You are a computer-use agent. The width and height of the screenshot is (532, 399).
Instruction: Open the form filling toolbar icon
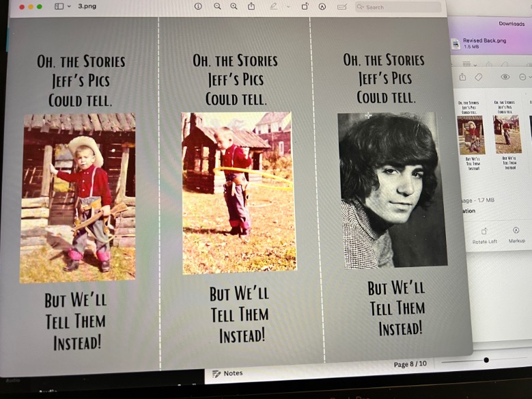pyautogui.click(x=341, y=7)
